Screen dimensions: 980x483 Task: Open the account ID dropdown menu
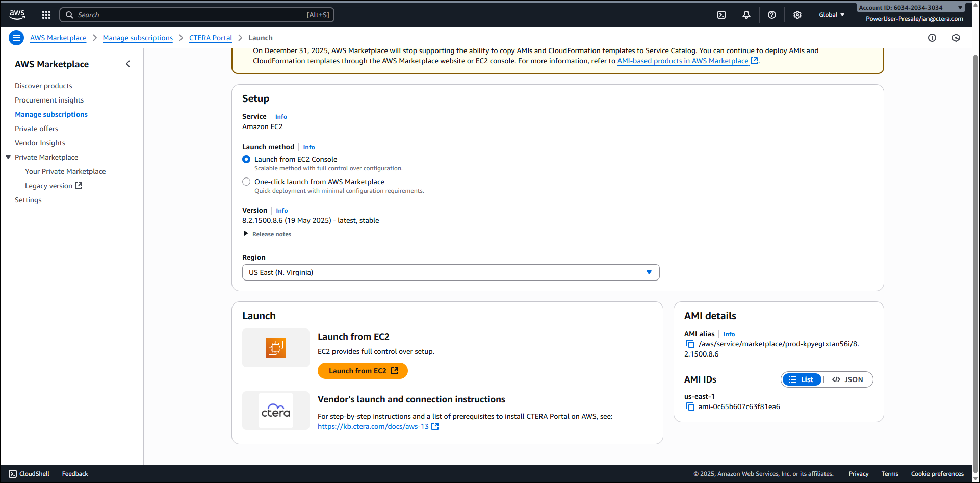(911, 7)
